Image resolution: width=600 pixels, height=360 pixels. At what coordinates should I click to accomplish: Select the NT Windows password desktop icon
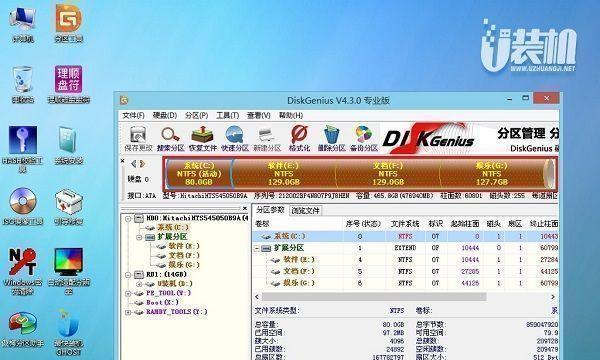coord(23,271)
